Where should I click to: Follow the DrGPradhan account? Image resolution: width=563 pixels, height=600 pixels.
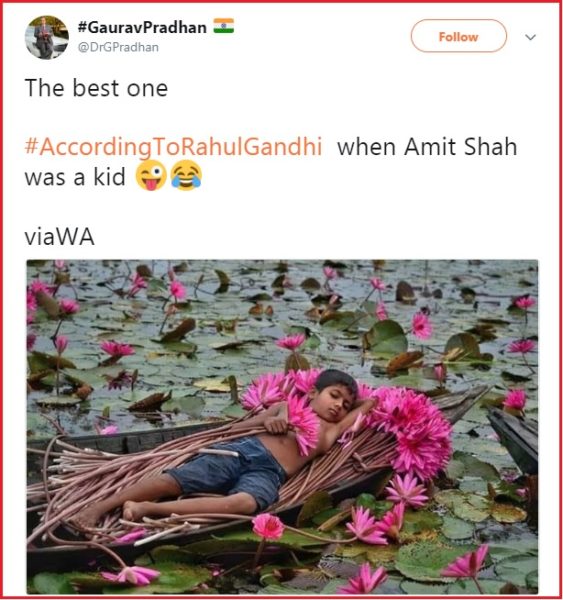pyautogui.click(x=459, y=36)
